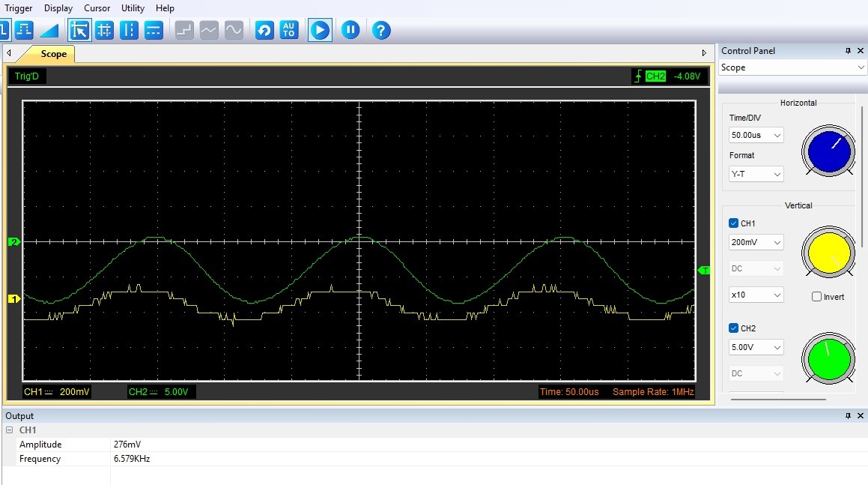Click the ramp trigger slope icon
This screenshot has height=485, width=868.
coord(49,30)
